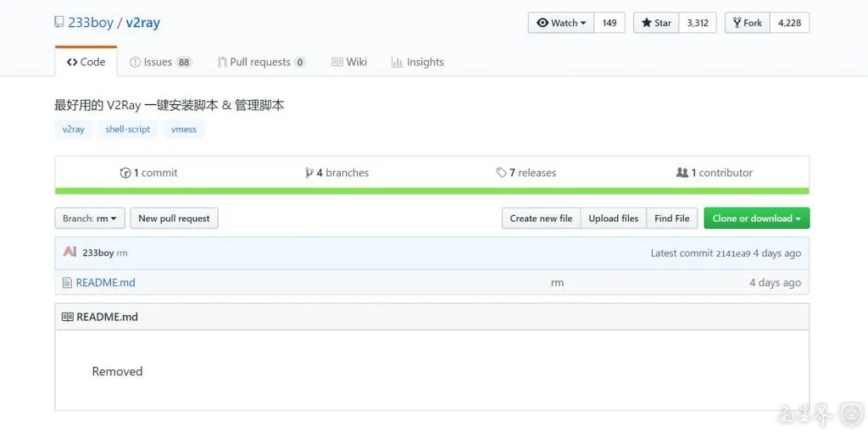
Task: Click the Upload files button
Action: click(x=614, y=218)
